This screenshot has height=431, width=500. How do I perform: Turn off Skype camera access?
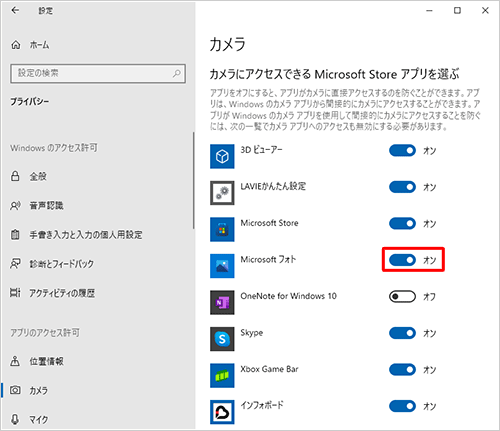402,333
